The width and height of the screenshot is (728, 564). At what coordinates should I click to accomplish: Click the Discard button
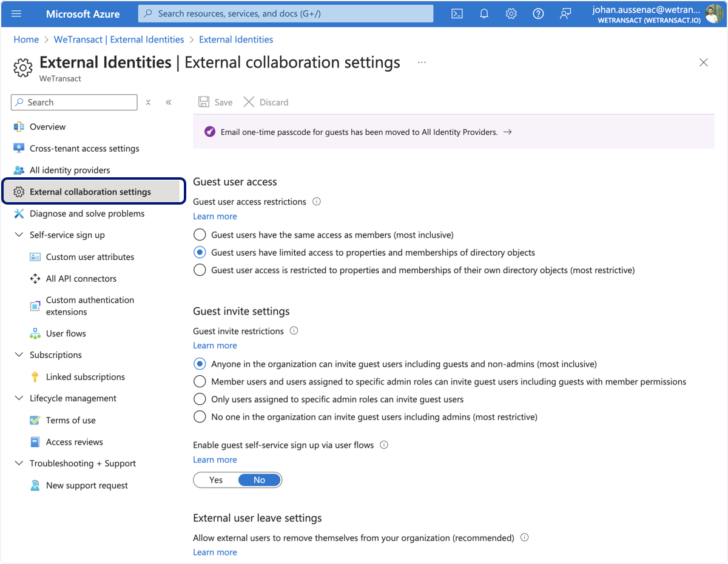point(266,102)
